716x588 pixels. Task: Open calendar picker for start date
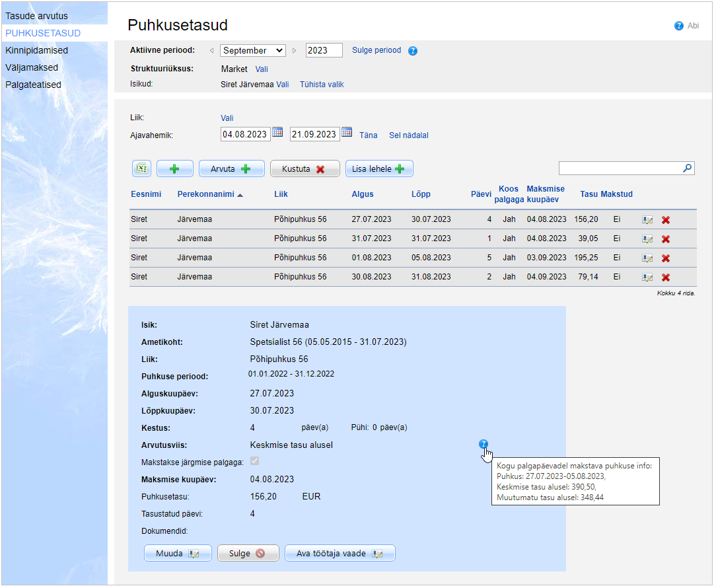click(277, 133)
